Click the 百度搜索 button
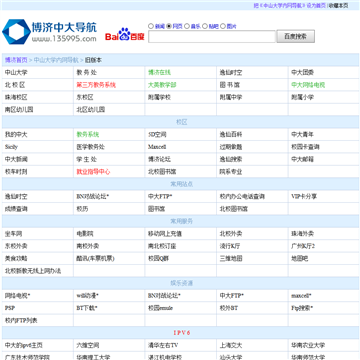The width and height of the screenshot is (360, 360). pyautogui.click(x=295, y=36)
